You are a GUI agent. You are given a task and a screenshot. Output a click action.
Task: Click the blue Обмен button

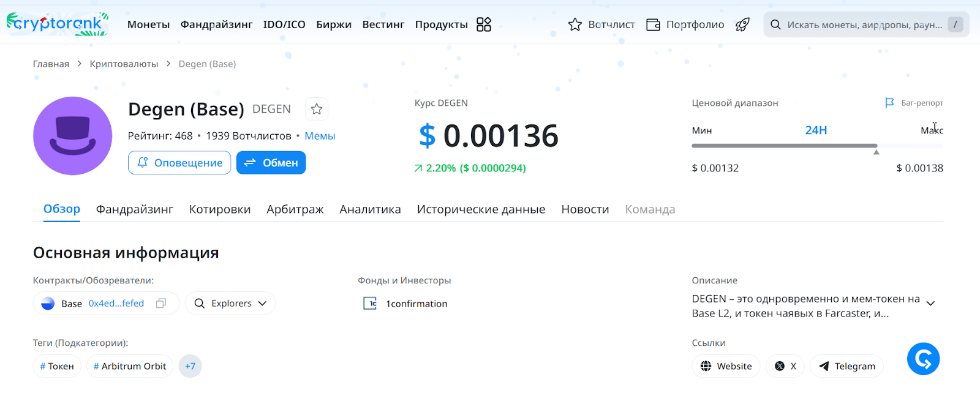[271, 163]
